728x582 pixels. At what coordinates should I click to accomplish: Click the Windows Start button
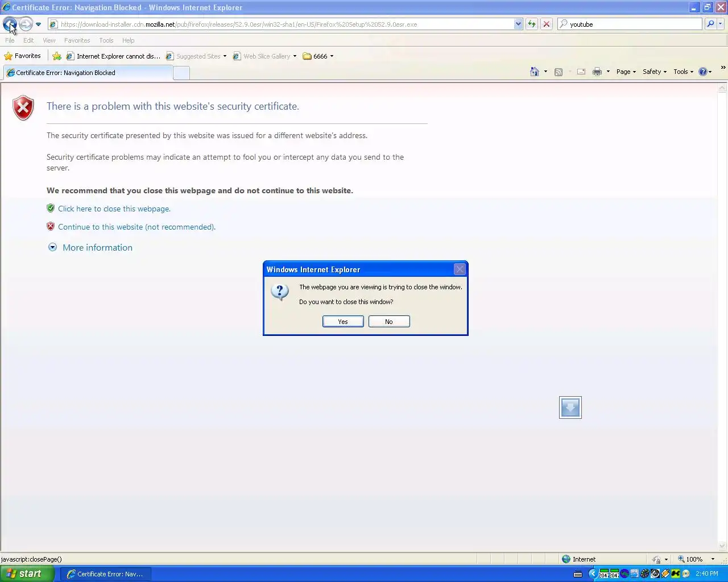27,574
